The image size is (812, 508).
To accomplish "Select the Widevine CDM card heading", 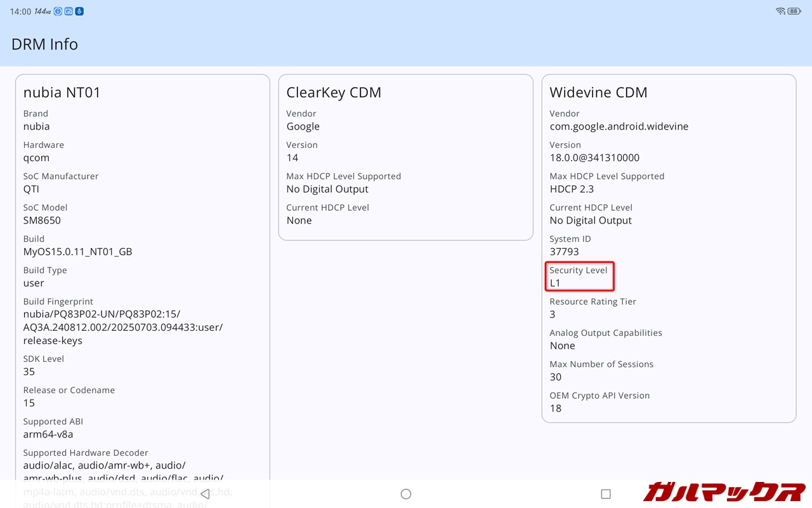I will click(x=598, y=93).
